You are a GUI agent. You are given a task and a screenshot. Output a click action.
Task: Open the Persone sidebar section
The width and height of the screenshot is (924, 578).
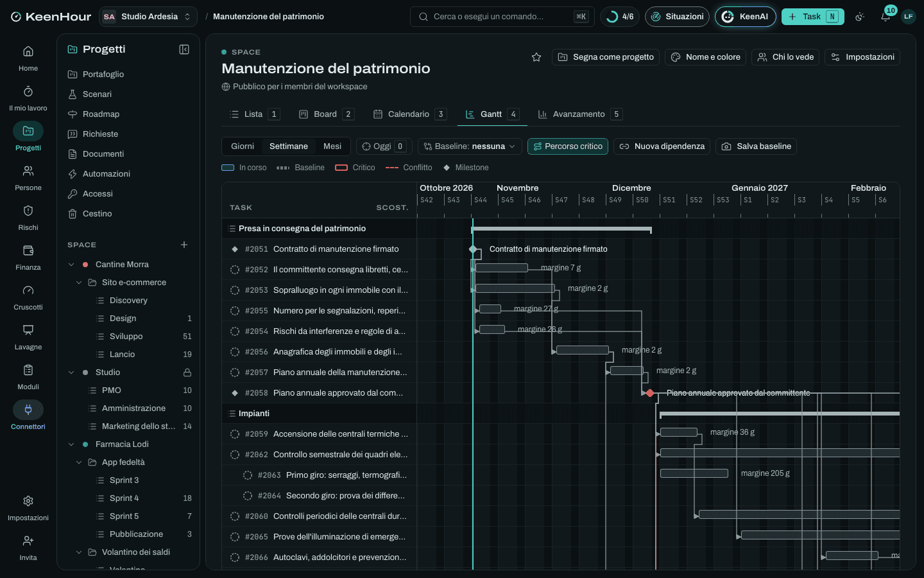[x=28, y=177]
